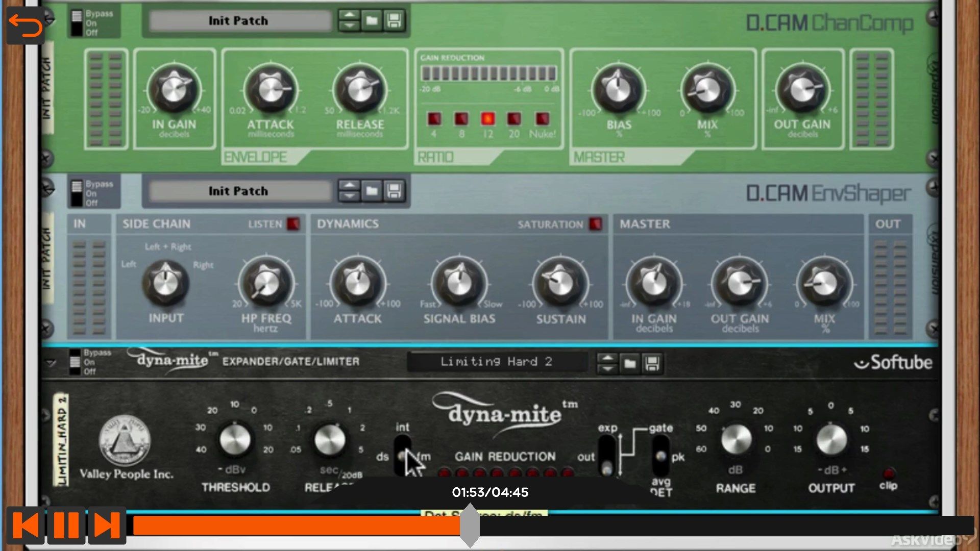
Task: Click the dyna-mite THRESHOLD knob
Action: point(235,439)
